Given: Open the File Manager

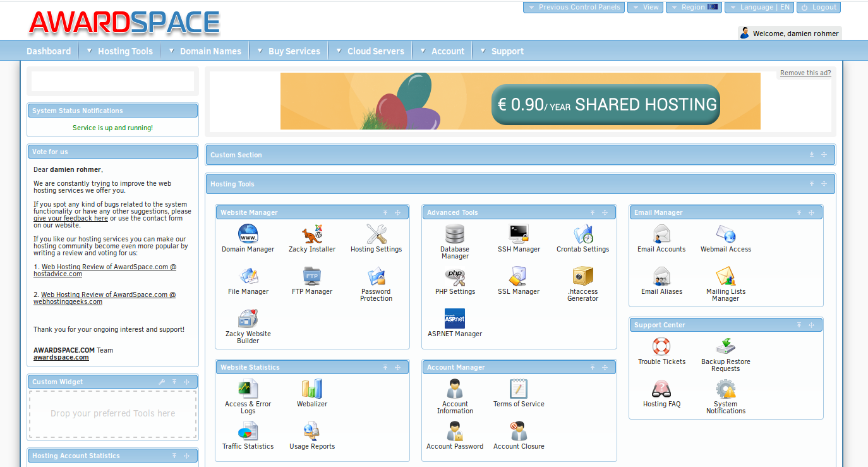Looking at the screenshot, I should click(248, 281).
